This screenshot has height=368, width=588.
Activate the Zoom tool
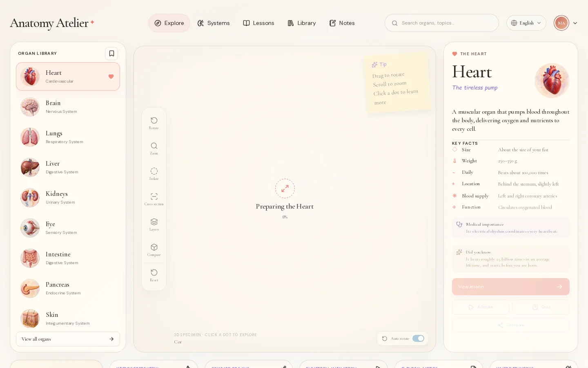pyautogui.click(x=154, y=148)
